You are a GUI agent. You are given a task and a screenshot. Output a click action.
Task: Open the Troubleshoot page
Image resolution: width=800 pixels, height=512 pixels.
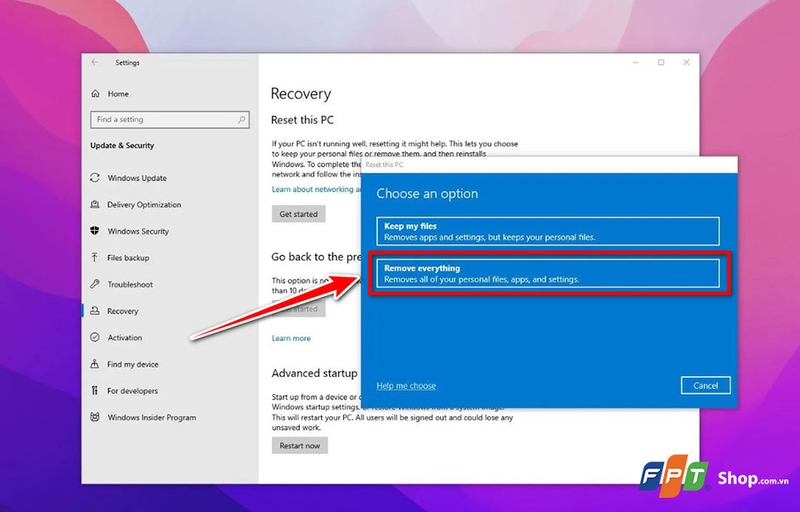click(x=130, y=284)
